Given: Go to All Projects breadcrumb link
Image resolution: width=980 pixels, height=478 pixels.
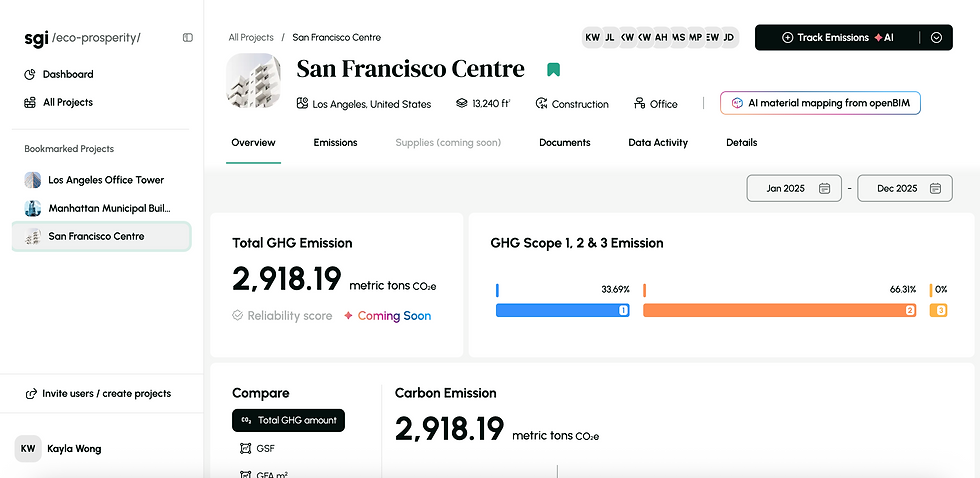Looking at the screenshot, I should pyautogui.click(x=251, y=37).
